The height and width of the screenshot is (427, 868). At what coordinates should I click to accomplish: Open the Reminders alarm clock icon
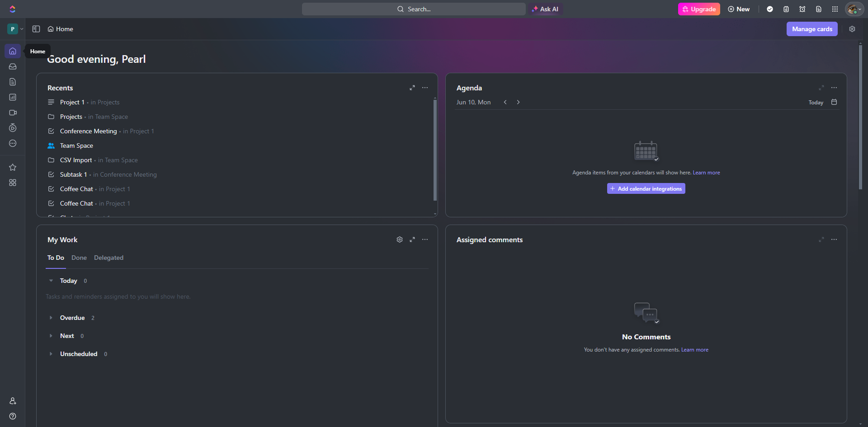(802, 9)
